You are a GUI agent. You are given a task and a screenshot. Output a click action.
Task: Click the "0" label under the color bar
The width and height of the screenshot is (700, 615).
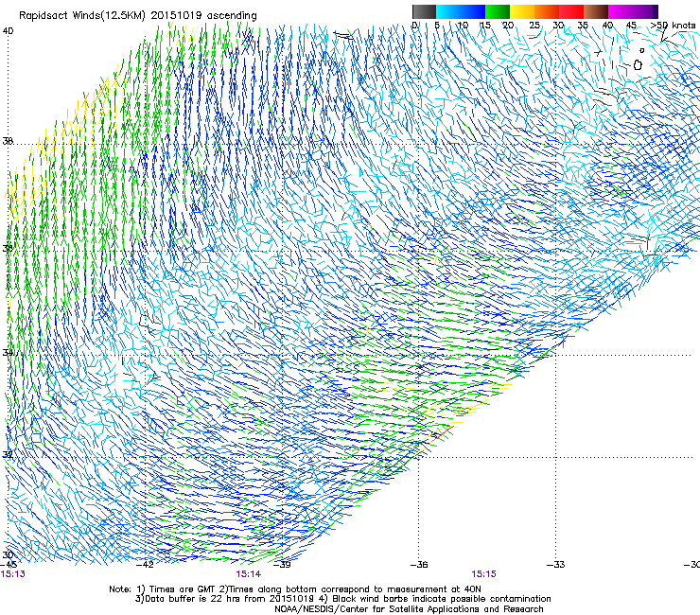pyautogui.click(x=414, y=26)
